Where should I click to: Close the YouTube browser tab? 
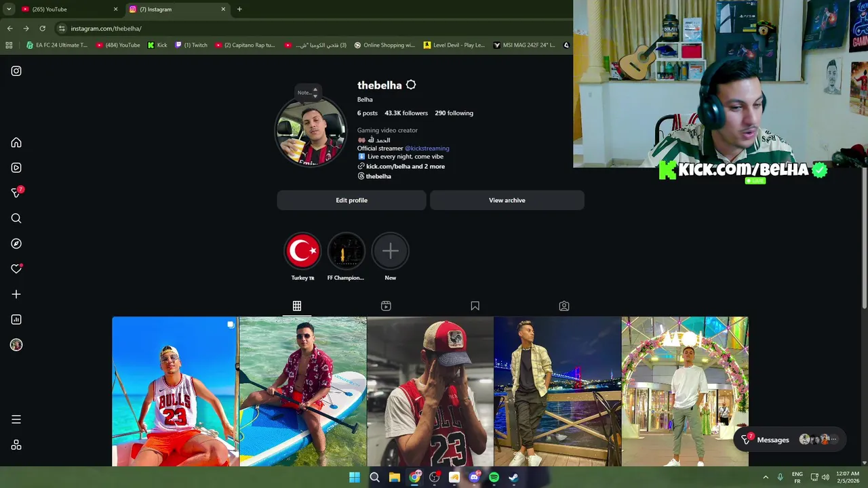tap(115, 9)
